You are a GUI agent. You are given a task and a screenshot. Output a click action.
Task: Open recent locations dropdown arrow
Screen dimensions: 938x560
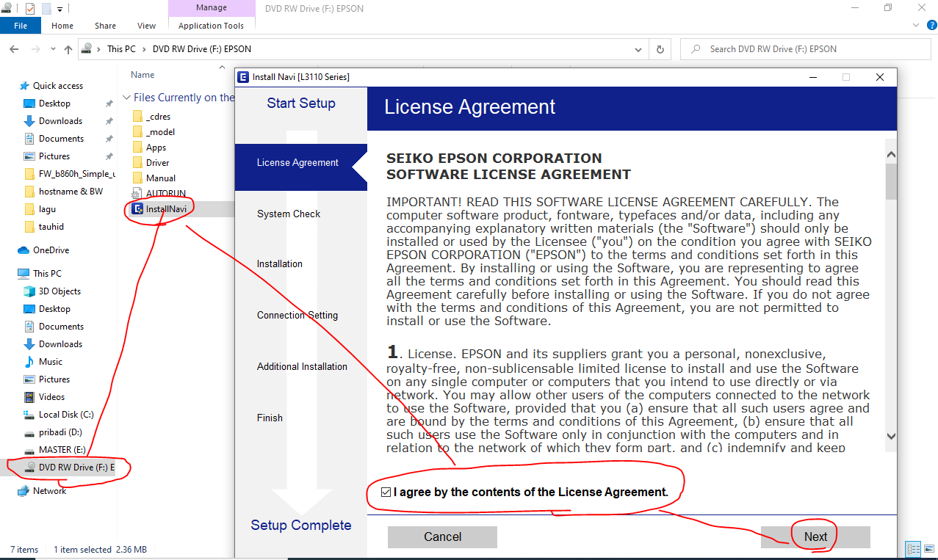click(x=53, y=50)
